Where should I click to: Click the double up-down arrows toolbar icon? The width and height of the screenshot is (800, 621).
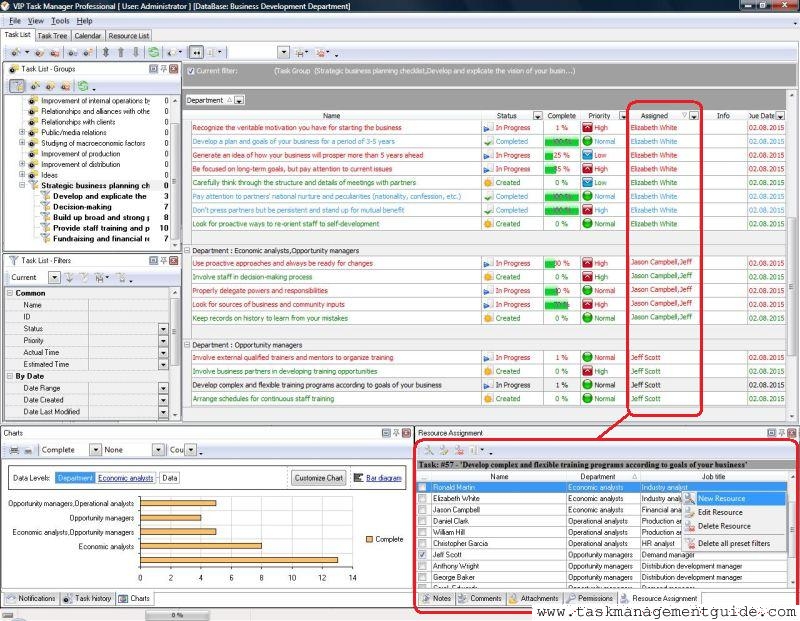(x=106, y=52)
